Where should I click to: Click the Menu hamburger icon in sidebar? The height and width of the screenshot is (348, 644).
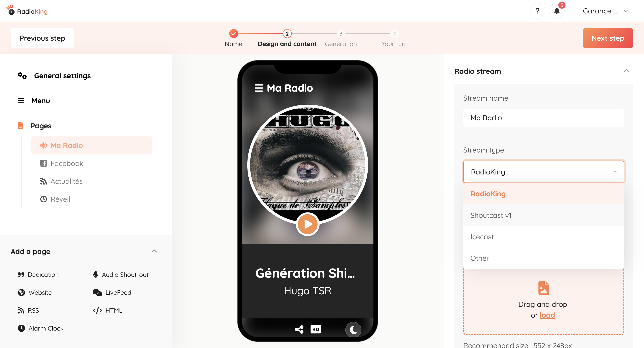[21, 100]
